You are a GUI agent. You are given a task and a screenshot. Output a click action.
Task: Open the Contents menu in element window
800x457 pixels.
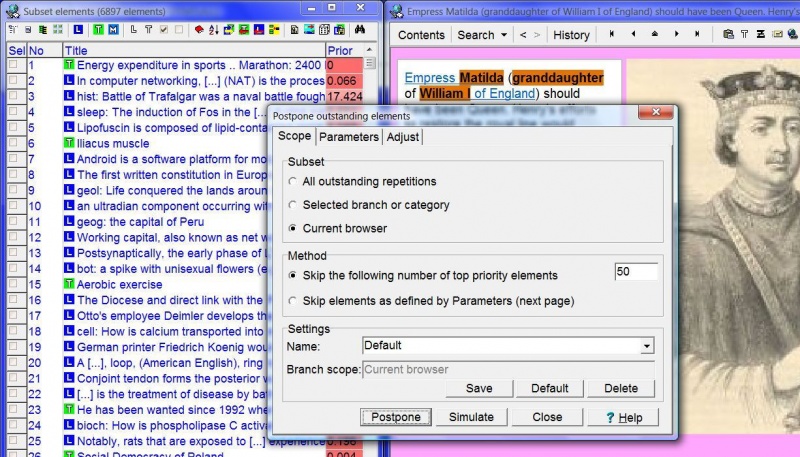[x=421, y=35]
